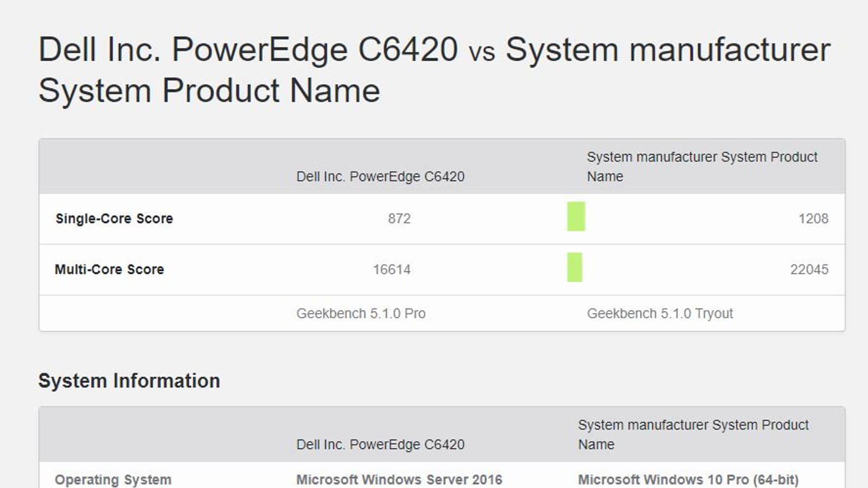Click System manufacturer header in scores table
The width and height of the screenshot is (868, 488).
[x=701, y=166]
